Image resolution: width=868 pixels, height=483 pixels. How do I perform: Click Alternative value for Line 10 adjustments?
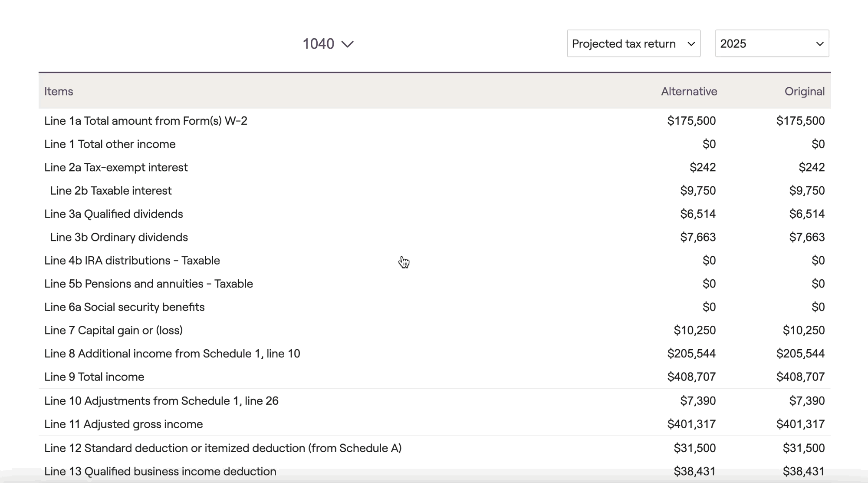point(698,400)
